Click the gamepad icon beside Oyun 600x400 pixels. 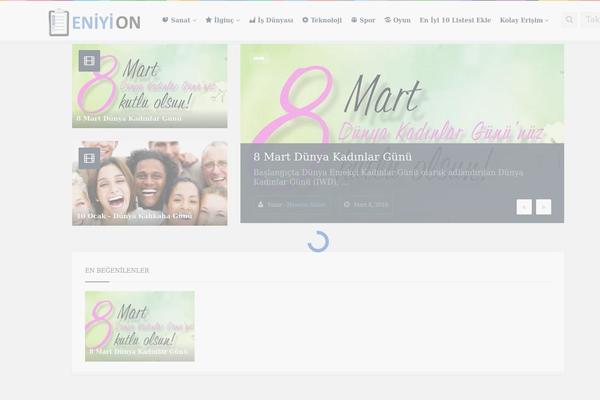pyautogui.click(x=388, y=20)
